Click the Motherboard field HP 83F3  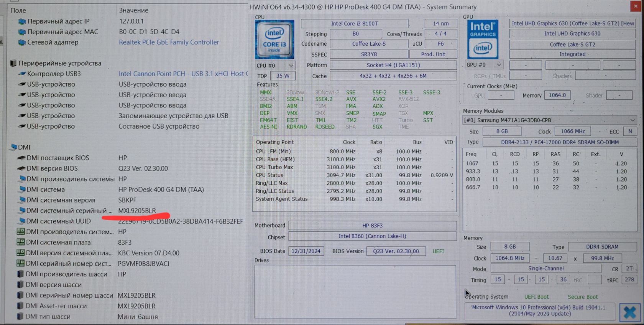pos(373,226)
